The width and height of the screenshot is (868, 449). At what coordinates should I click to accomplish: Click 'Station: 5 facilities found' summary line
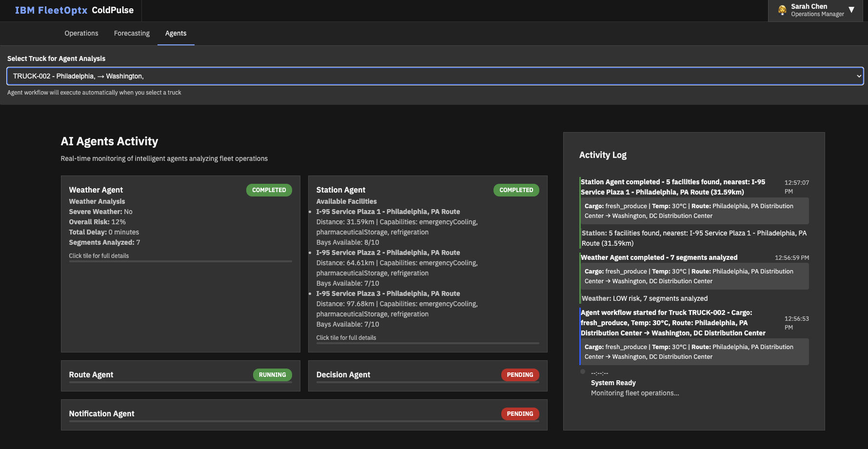[694, 238]
